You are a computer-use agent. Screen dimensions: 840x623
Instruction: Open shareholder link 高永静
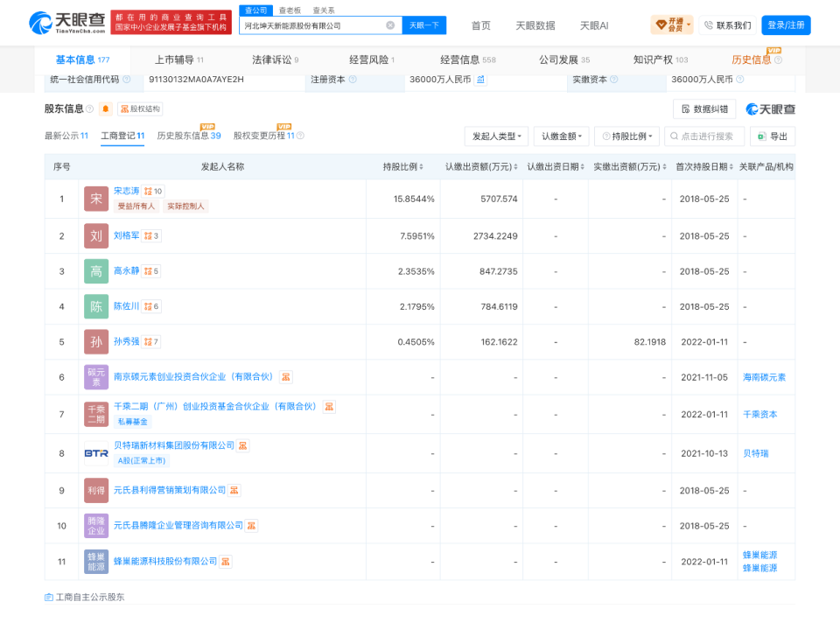(x=126, y=270)
